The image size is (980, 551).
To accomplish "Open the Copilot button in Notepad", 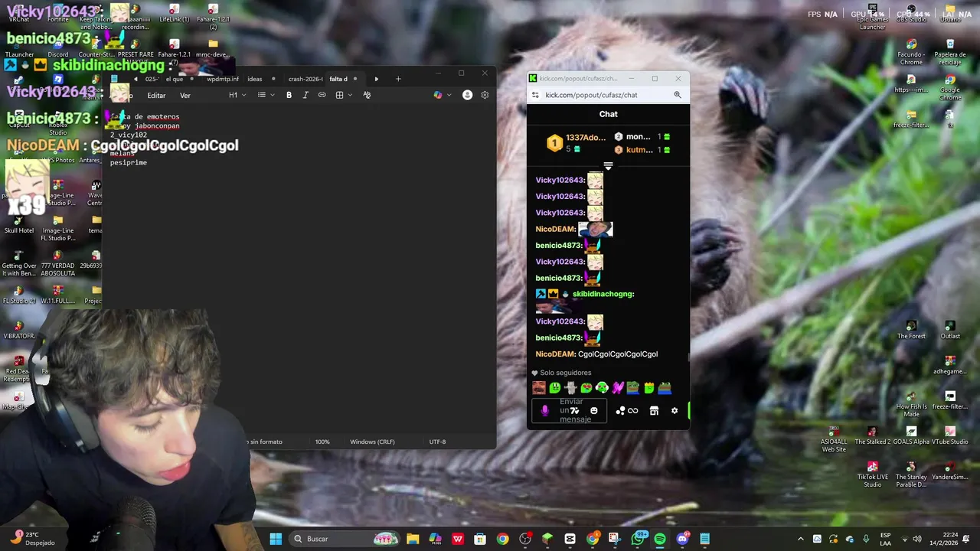I will pos(437,95).
